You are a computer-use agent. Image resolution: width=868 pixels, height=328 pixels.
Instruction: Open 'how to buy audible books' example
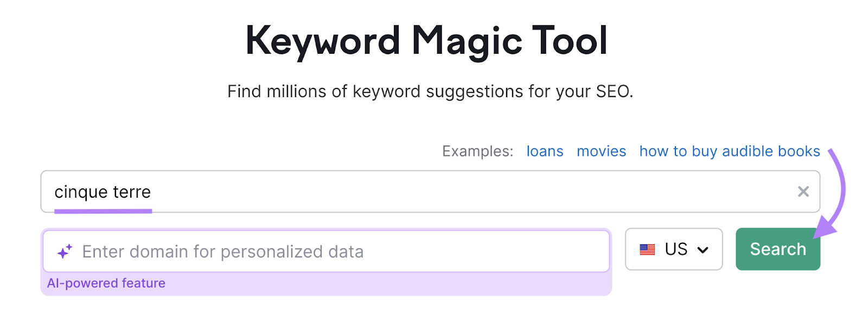click(729, 151)
